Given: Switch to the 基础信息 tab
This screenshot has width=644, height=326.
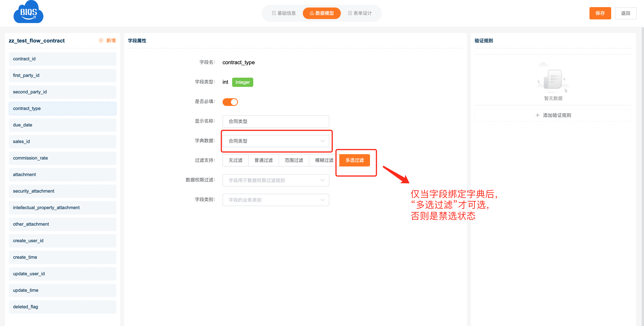Looking at the screenshot, I should [284, 13].
